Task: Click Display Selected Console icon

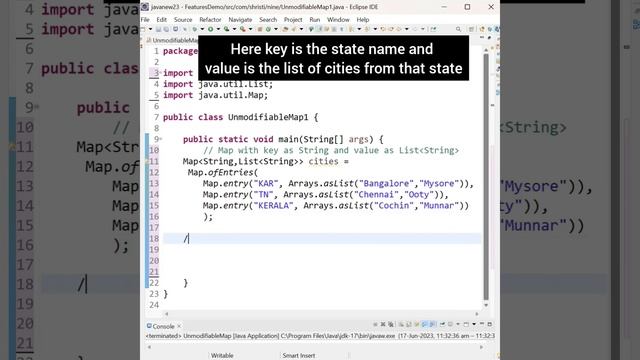Action: (x=450, y=324)
